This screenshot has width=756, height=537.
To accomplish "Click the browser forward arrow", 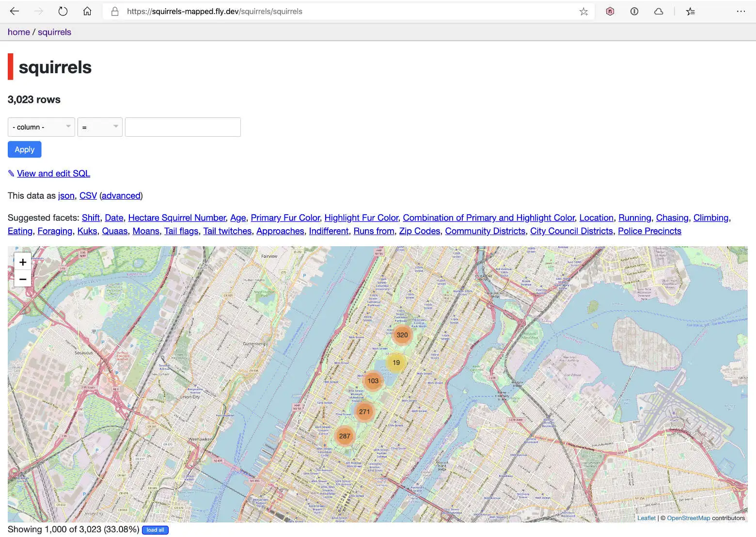I will pos(39,11).
